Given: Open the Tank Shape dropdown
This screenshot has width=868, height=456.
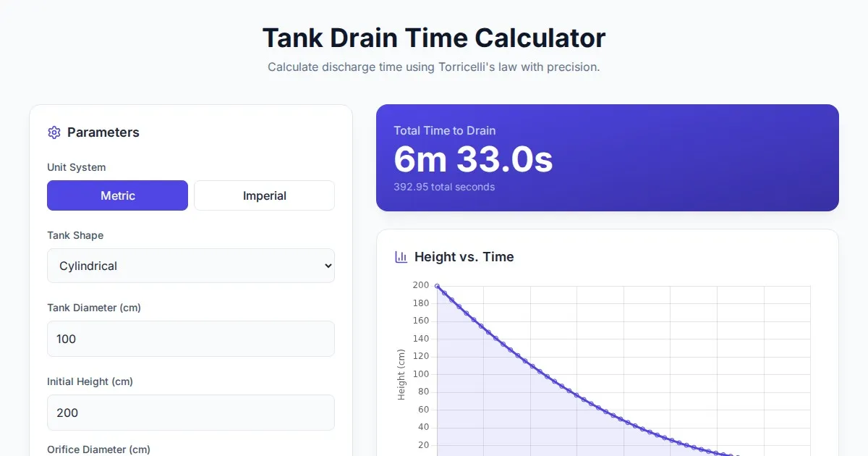Looking at the screenshot, I should pyautogui.click(x=190, y=266).
